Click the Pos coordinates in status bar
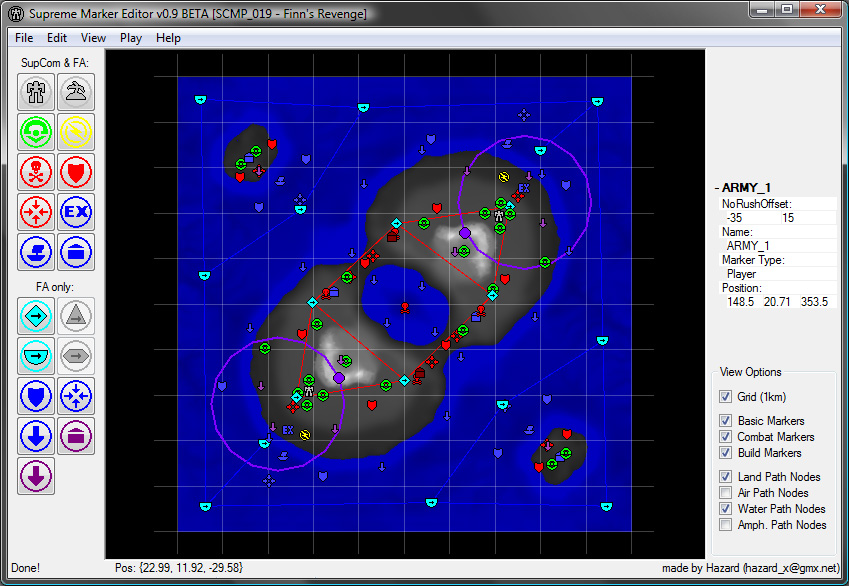 tap(179, 568)
